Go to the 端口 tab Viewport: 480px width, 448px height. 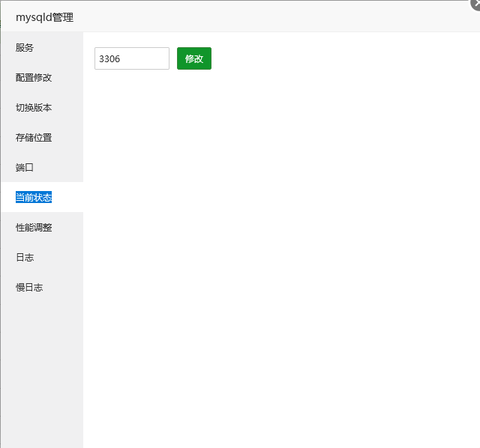click(x=42, y=168)
